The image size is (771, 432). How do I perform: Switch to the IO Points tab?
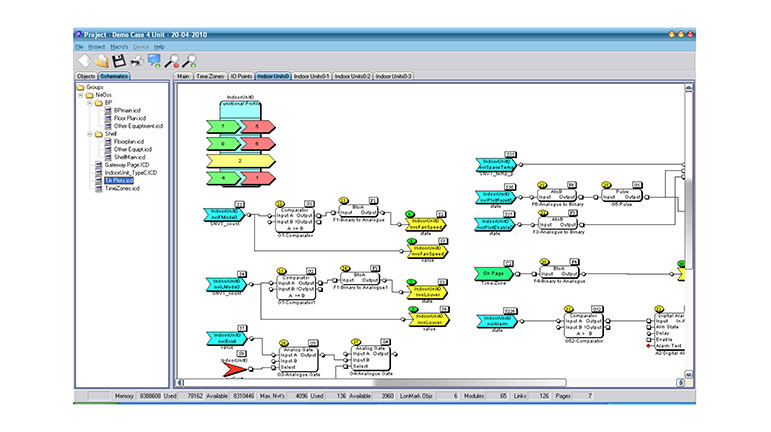(x=241, y=76)
